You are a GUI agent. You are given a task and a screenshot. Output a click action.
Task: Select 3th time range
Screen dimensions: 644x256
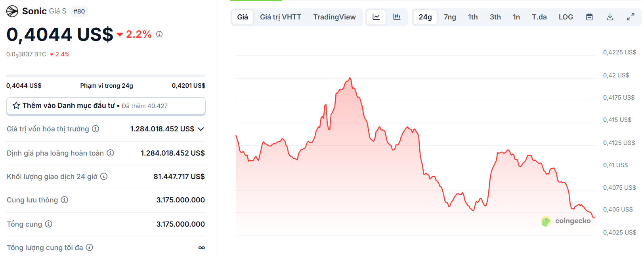(495, 17)
